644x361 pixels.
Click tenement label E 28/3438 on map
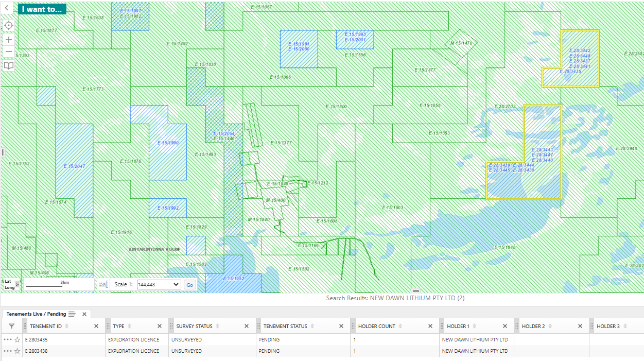(x=523, y=170)
